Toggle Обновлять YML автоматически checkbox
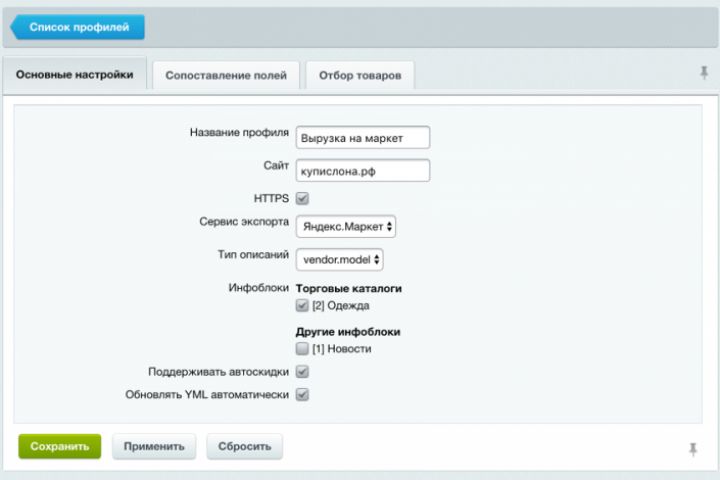This screenshot has height=480, width=720. pos(302,394)
